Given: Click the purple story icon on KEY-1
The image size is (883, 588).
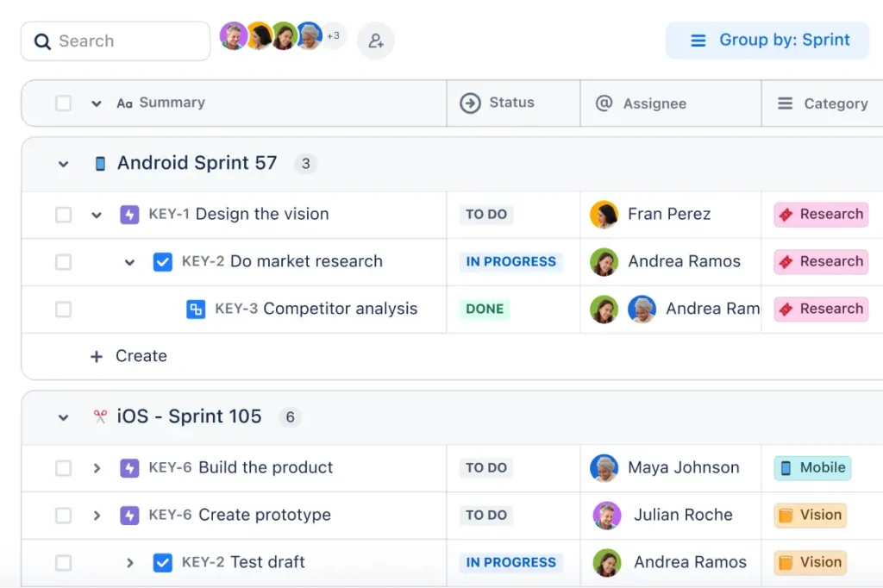Looking at the screenshot, I should click(x=129, y=214).
